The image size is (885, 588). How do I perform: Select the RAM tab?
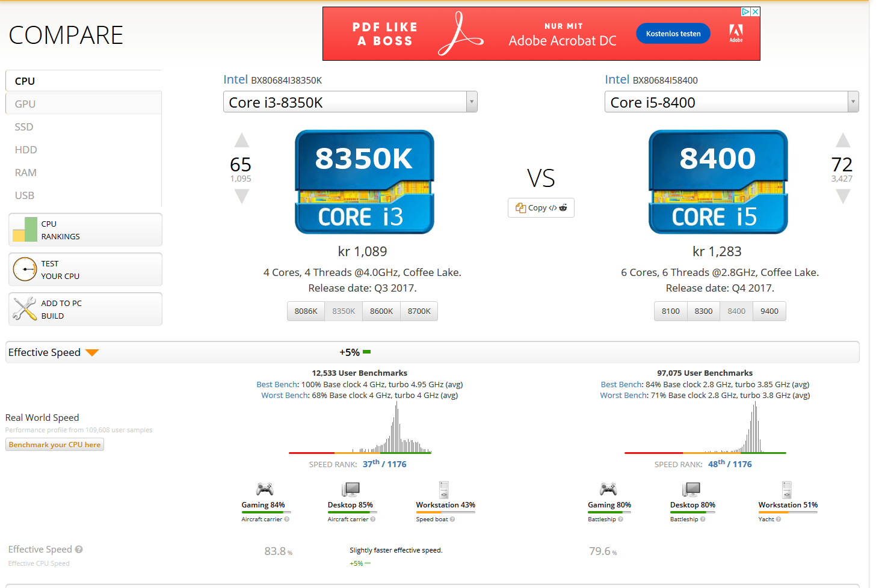pyautogui.click(x=84, y=173)
